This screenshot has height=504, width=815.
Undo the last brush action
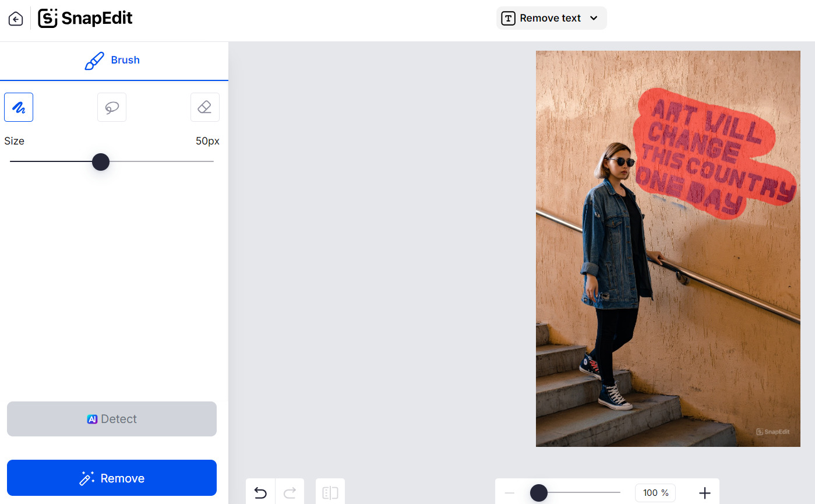click(x=260, y=493)
